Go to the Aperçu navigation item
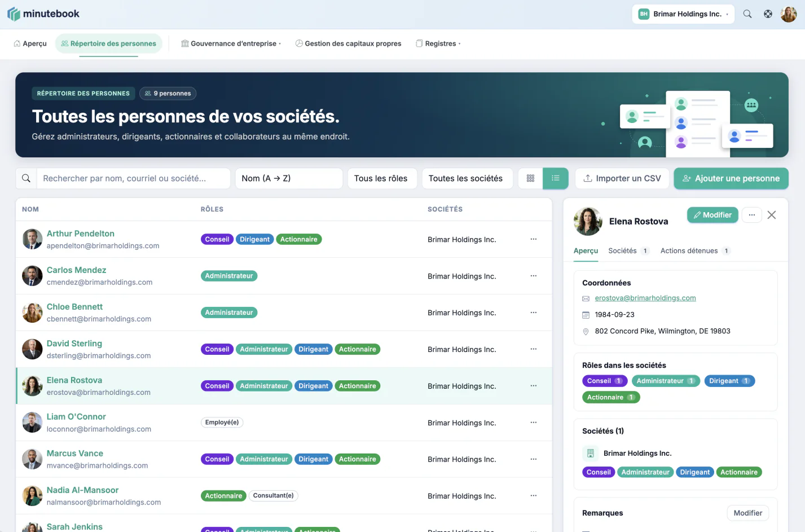 [30, 43]
